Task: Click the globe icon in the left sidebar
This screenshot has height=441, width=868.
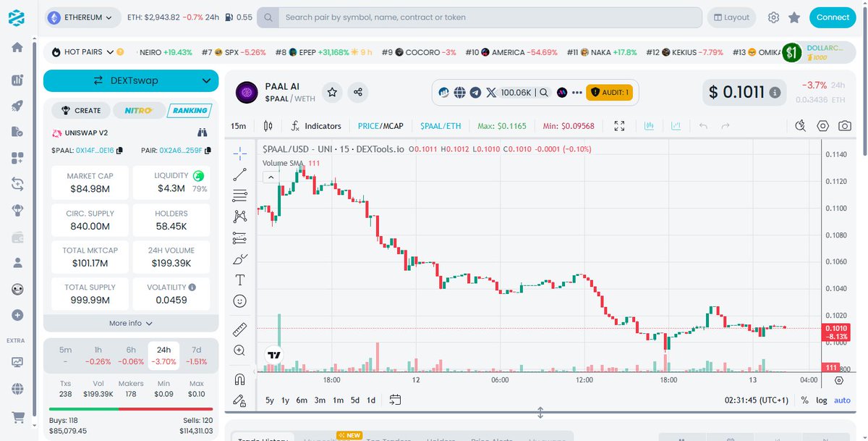Action: pyautogui.click(x=17, y=389)
